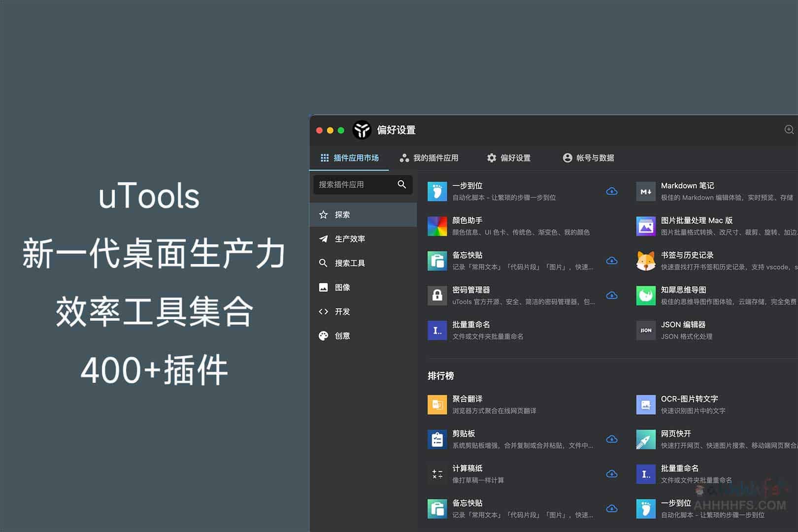Click the 密码管理器 plugin title
Viewport: 798px width, 532px height.
471,290
